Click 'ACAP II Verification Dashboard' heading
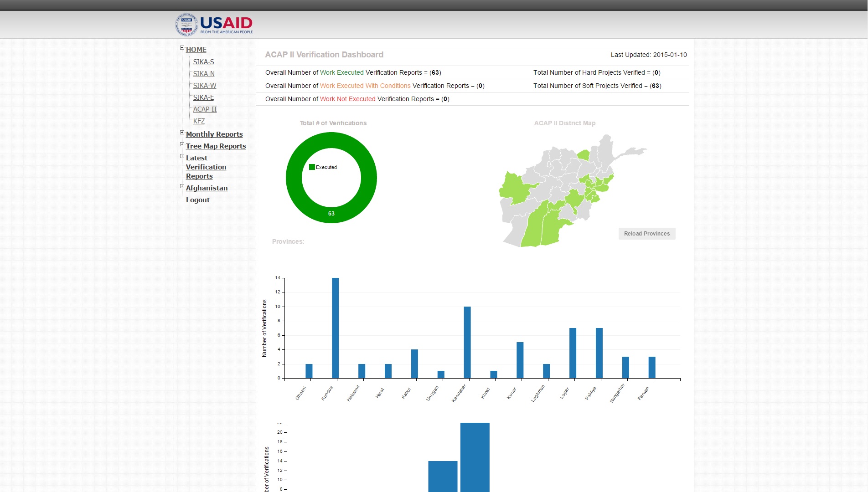This screenshot has height=492, width=868. tap(324, 55)
